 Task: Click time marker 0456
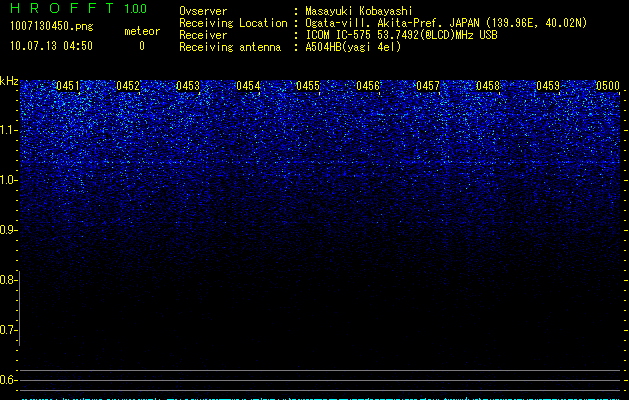tap(368, 86)
